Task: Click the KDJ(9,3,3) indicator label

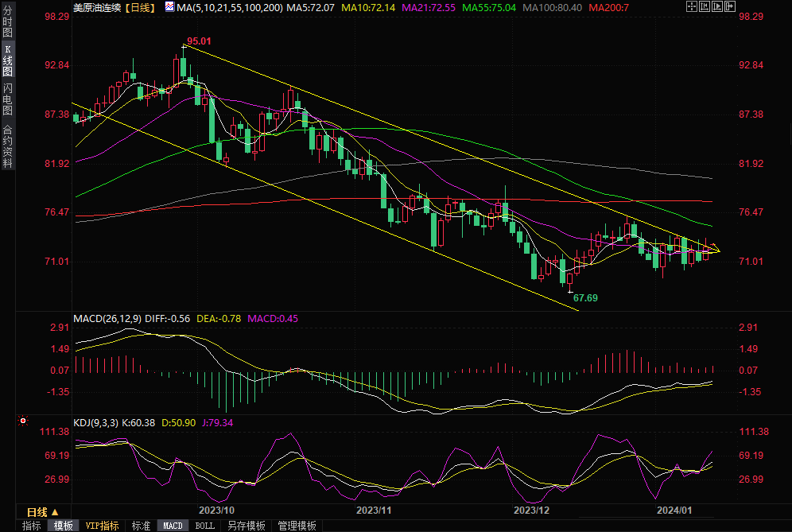Action: coord(95,422)
